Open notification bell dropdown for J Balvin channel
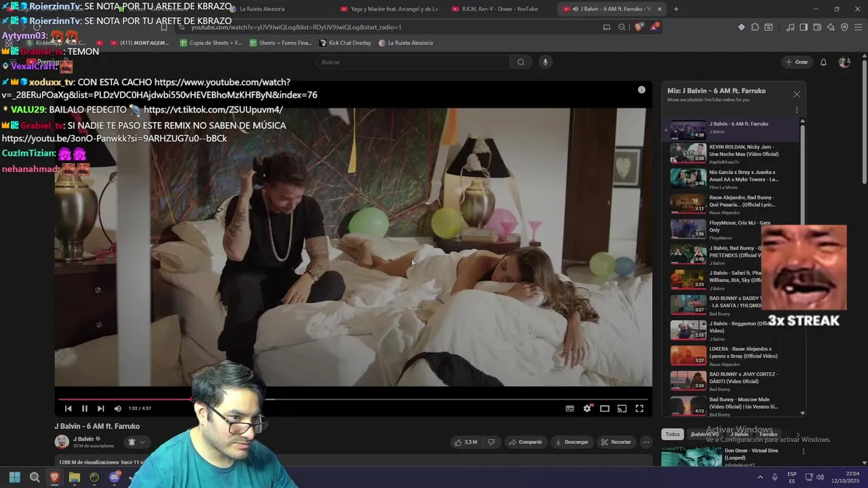The width and height of the screenshot is (868, 488). coord(136,442)
